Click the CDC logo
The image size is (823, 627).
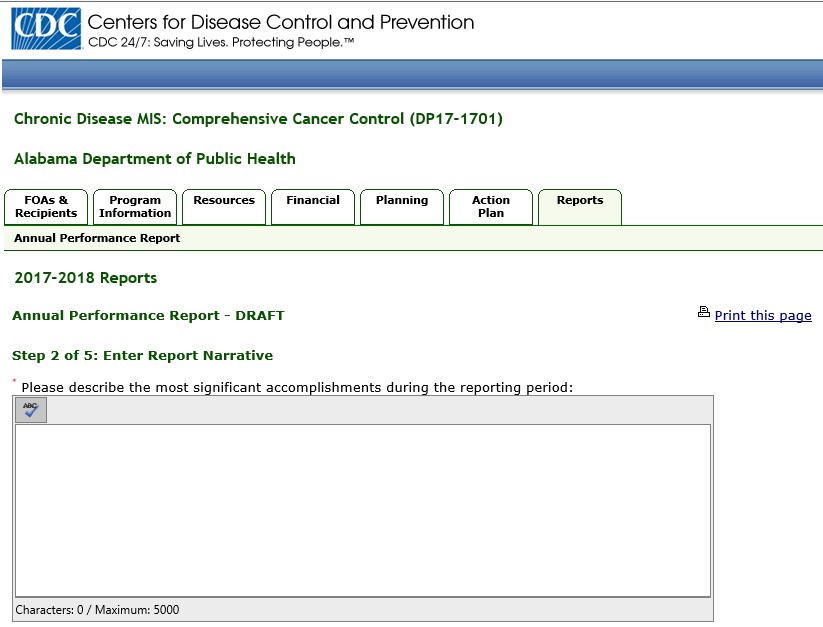[x=46, y=29]
